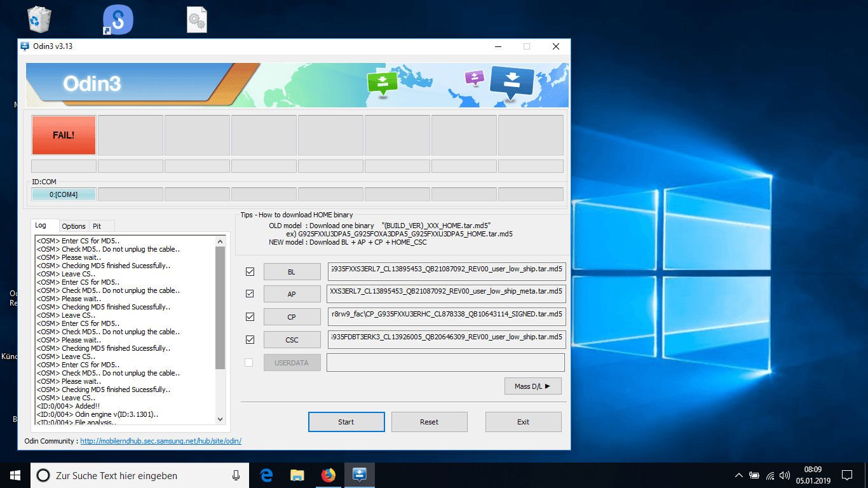Viewport: 868px width, 488px height.
Task: Uncheck the CSC file checkbox
Action: point(250,339)
